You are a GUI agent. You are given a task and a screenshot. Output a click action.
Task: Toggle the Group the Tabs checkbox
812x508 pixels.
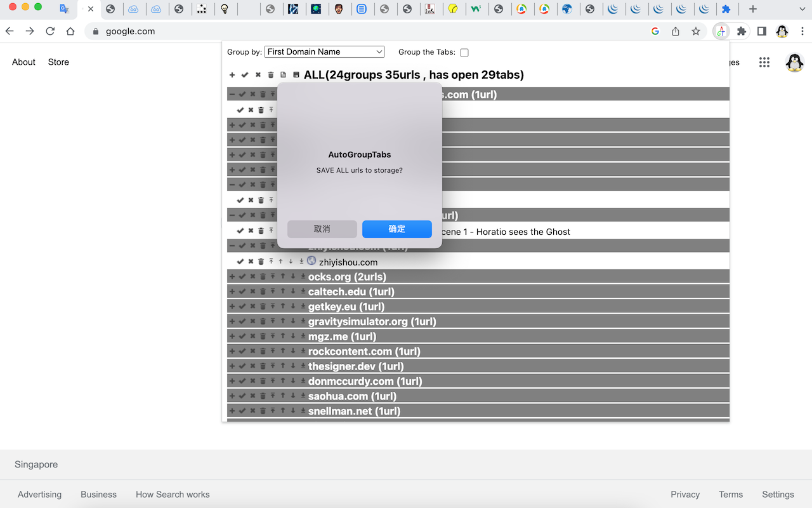(x=464, y=53)
